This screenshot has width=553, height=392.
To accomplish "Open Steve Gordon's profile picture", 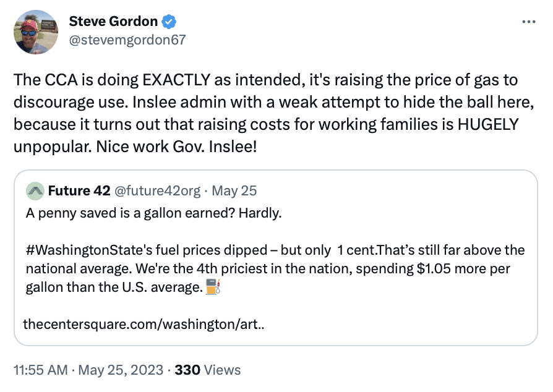I will [x=36, y=32].
